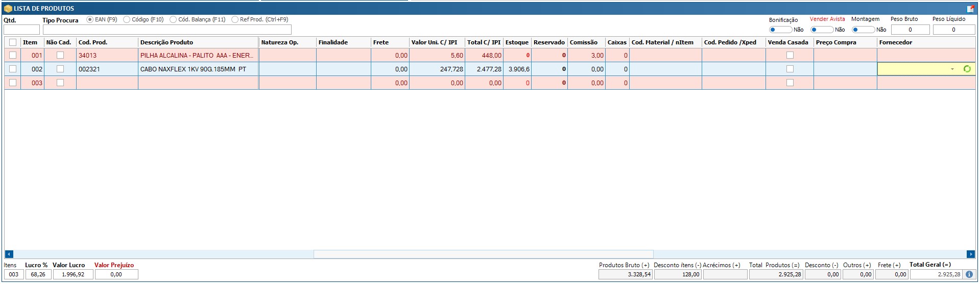The image size is (980, 284).
Task: Click the blue info icon beside Total Geral
Action: click(x=969, y=274)
